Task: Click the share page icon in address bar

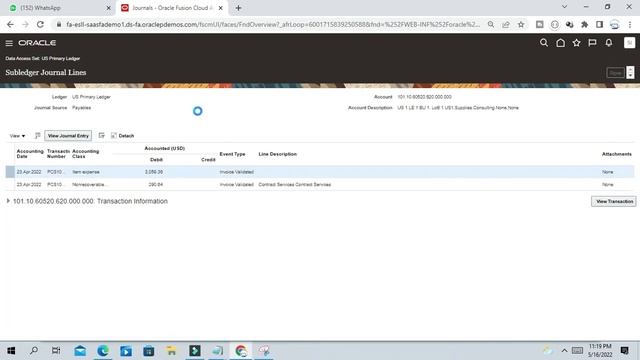Action: [506, 24]
